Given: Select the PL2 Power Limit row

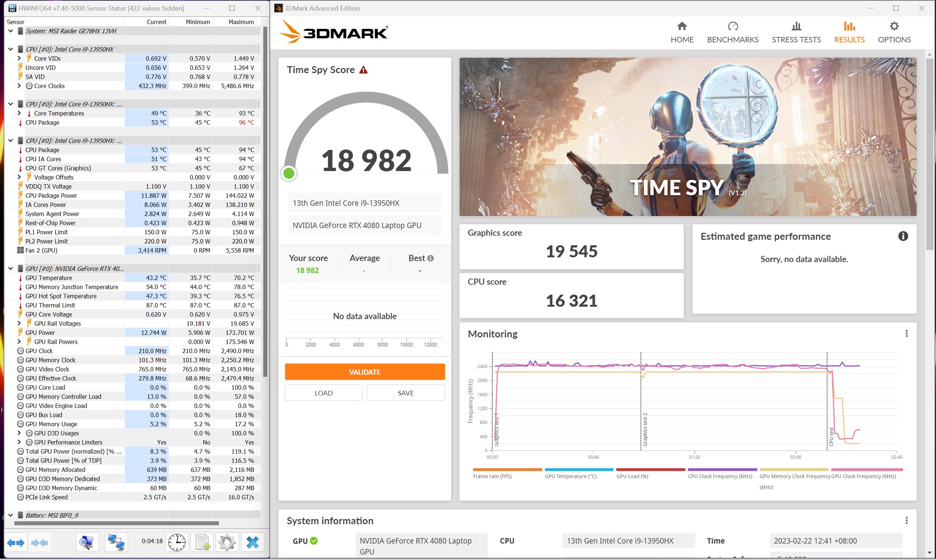Looking at the screenshot, I should click(x=132, y=241).
